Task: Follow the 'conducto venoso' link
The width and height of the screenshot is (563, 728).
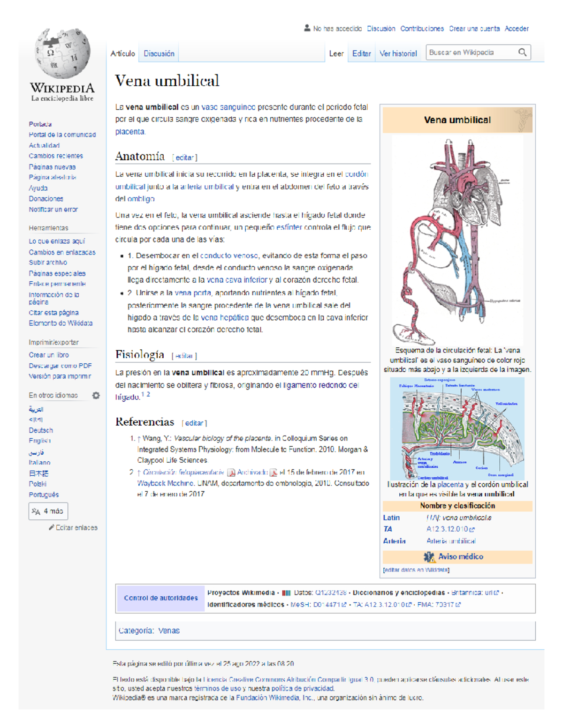Action: pos(229,256)
